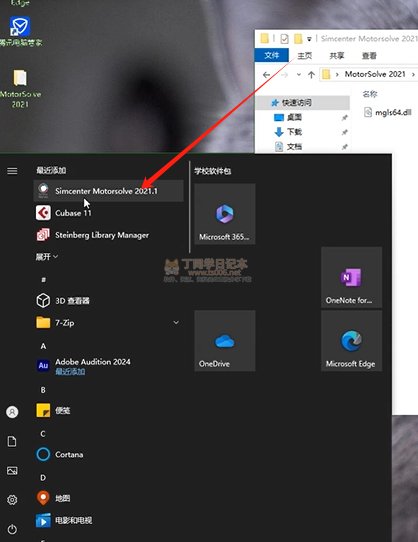Open recent locations dropdown in Explorer

[x=299, y=75]
